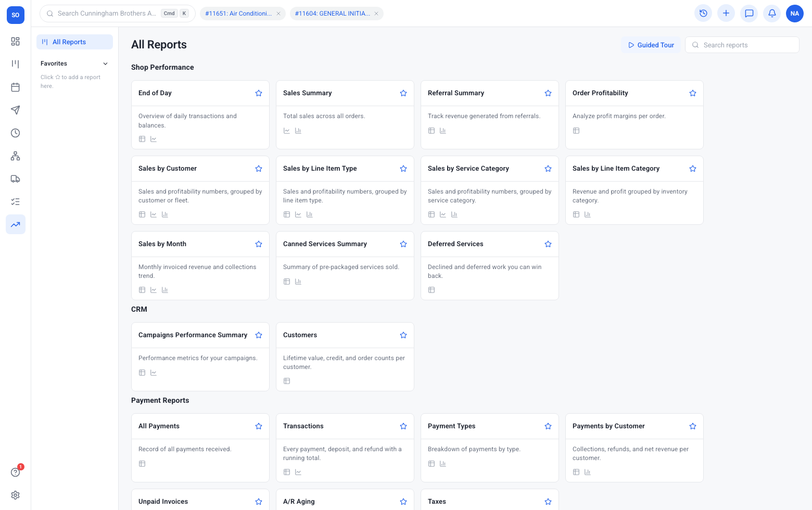Viewport: 812px width, 510px height.
Task: Click the All Reports page title
Action: click(x=159, y=45)
